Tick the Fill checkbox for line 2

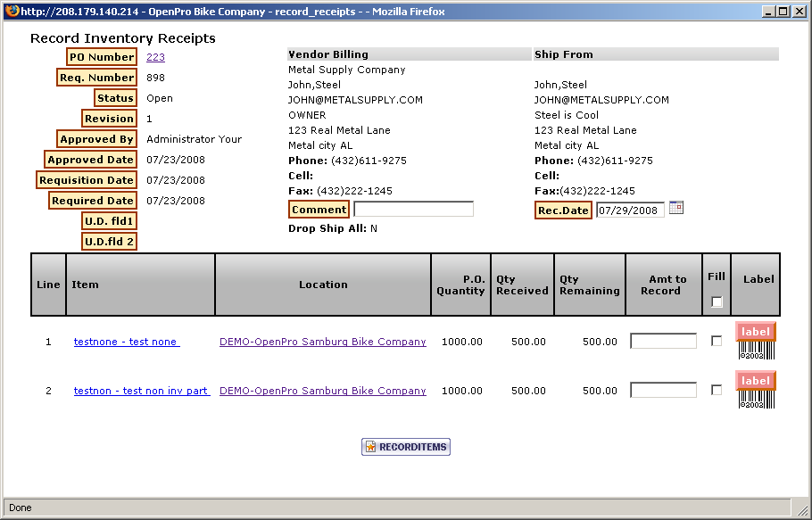pos(717,390)
